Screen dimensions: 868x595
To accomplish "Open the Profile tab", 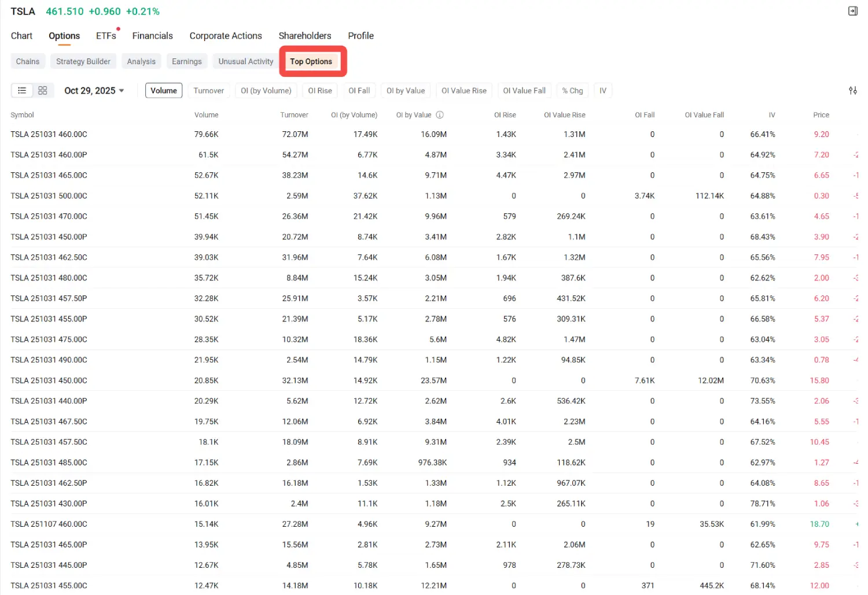I will [361, 36].
